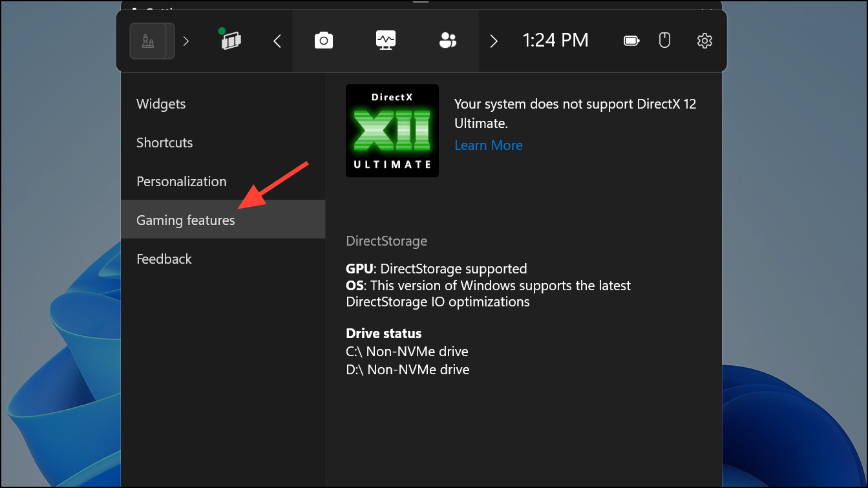Click the OS DirectStorage IO optimizations text
The height and width of the screenshot is (488, 868).
488,293
